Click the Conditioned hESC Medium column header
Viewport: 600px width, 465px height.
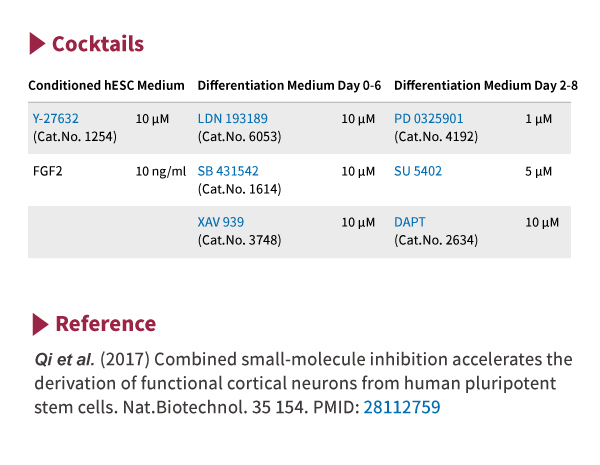(106, 85)
